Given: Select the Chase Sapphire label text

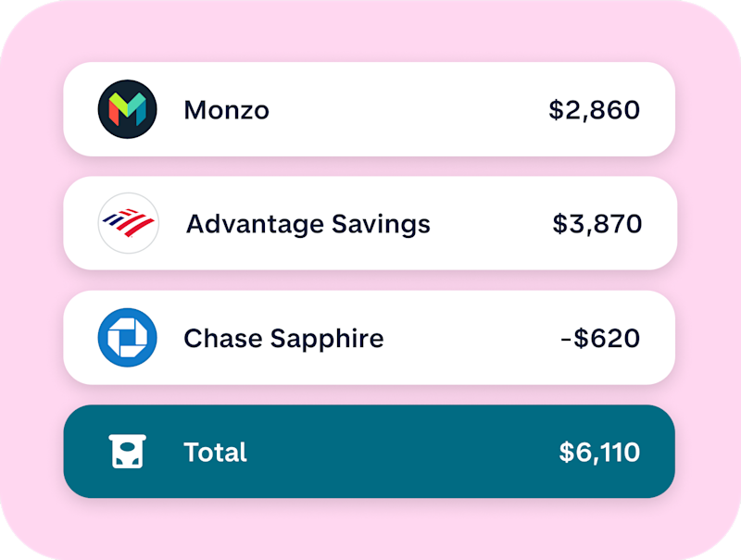Looking at the screenshot, I should tap(283, 339).
